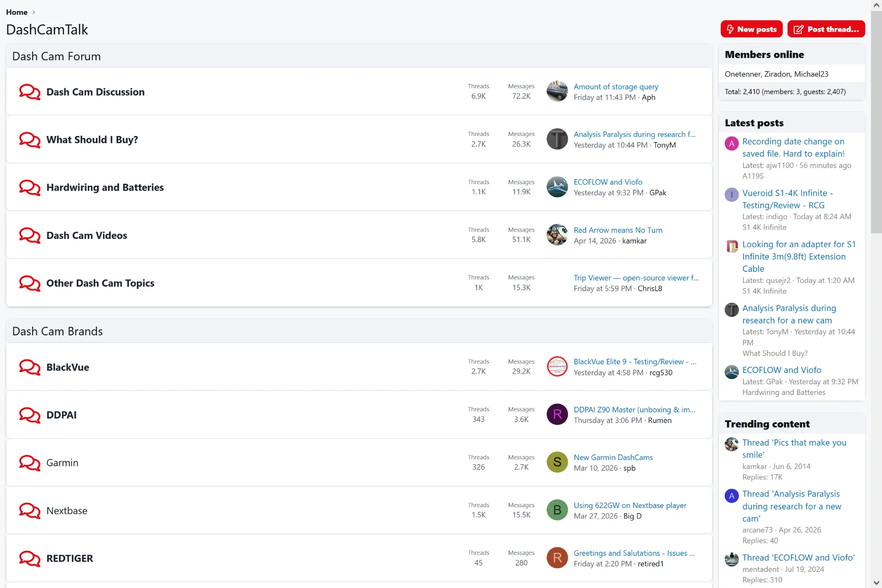Open GPak's avatar in Hardwiring and Batteries row
882x588 pixels.
click(x=557, y=187)
